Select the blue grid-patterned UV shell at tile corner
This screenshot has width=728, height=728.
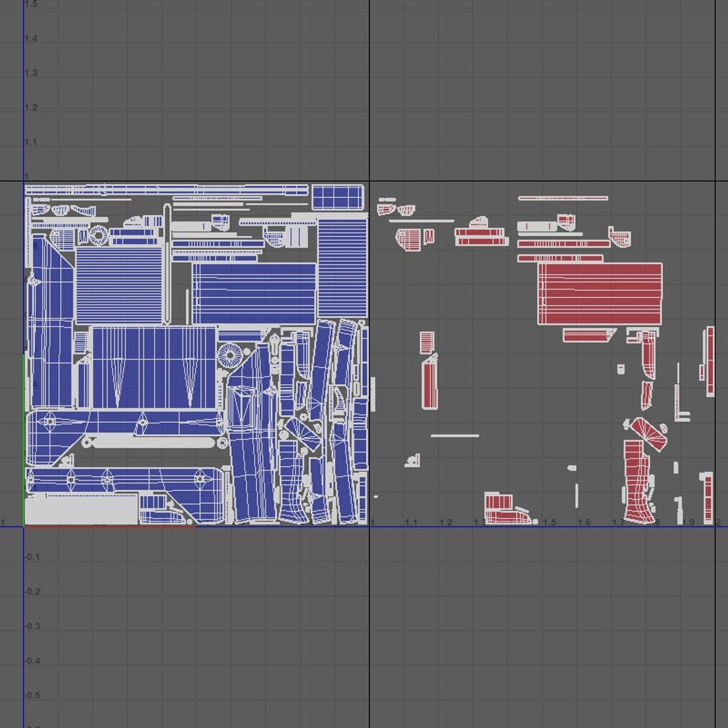click(x=338, y=198)
